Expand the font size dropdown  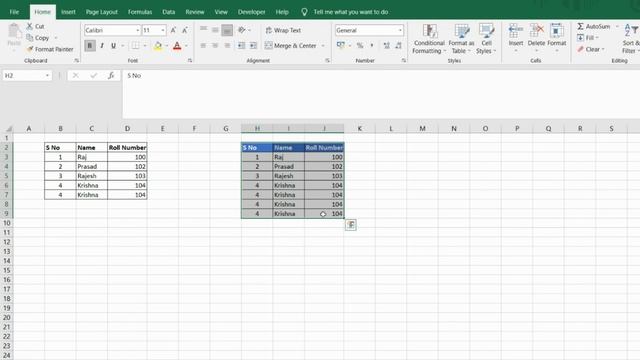[x=163, y=30]
